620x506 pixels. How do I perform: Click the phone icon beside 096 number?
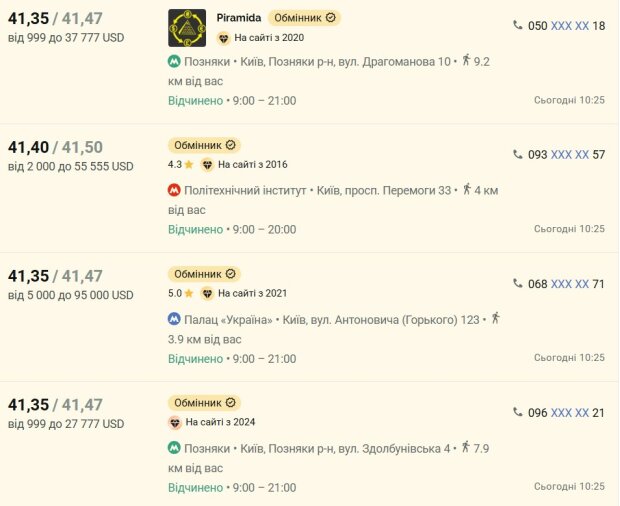518,412
